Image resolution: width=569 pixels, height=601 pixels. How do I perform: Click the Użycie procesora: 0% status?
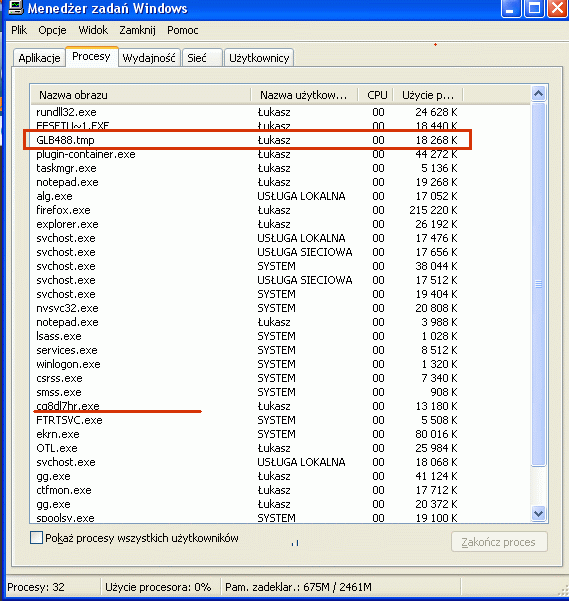158,587
